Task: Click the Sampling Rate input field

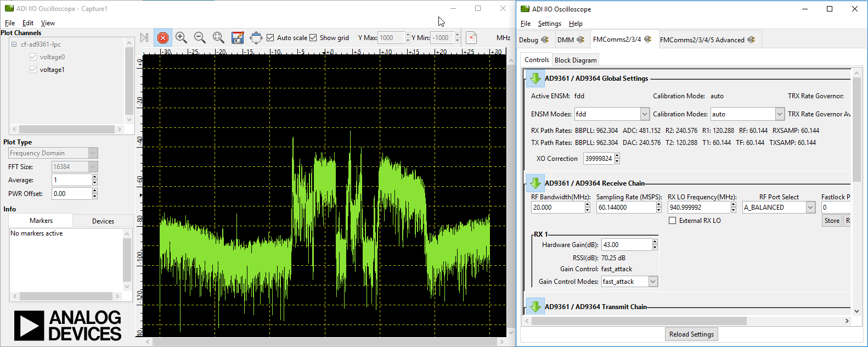Action: pos(626,208)
